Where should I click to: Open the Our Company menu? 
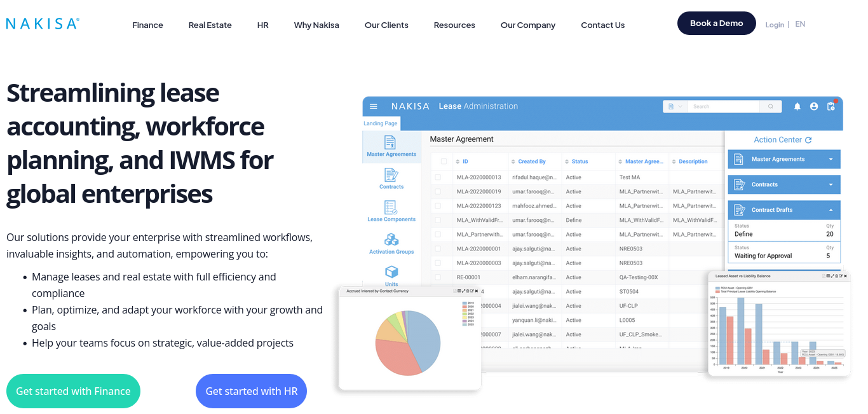528,25
